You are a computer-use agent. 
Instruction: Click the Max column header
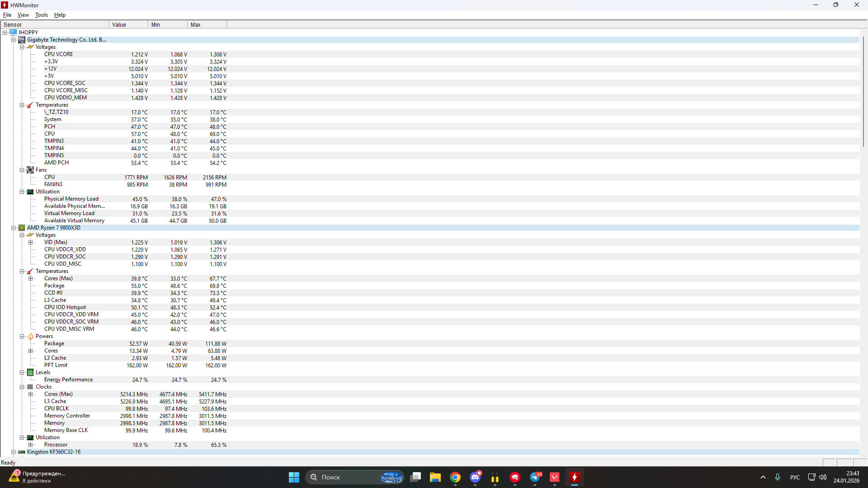(207, 25)
